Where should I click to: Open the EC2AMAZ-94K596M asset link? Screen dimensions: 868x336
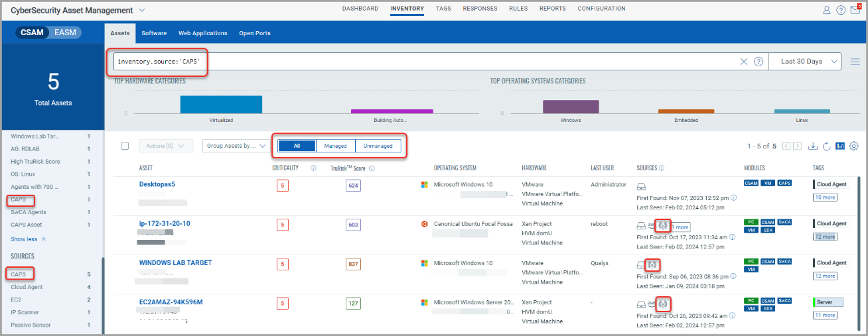pyautogui.click(x=171, y=302)
